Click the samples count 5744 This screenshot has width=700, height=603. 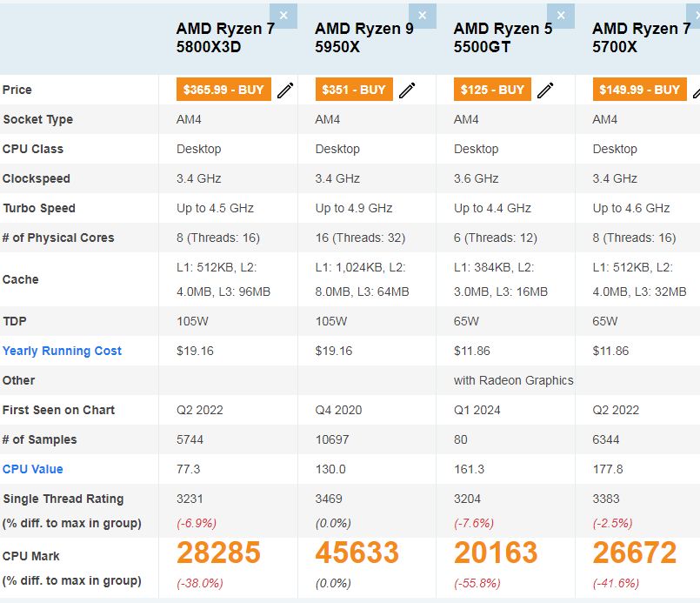point(190,439)
